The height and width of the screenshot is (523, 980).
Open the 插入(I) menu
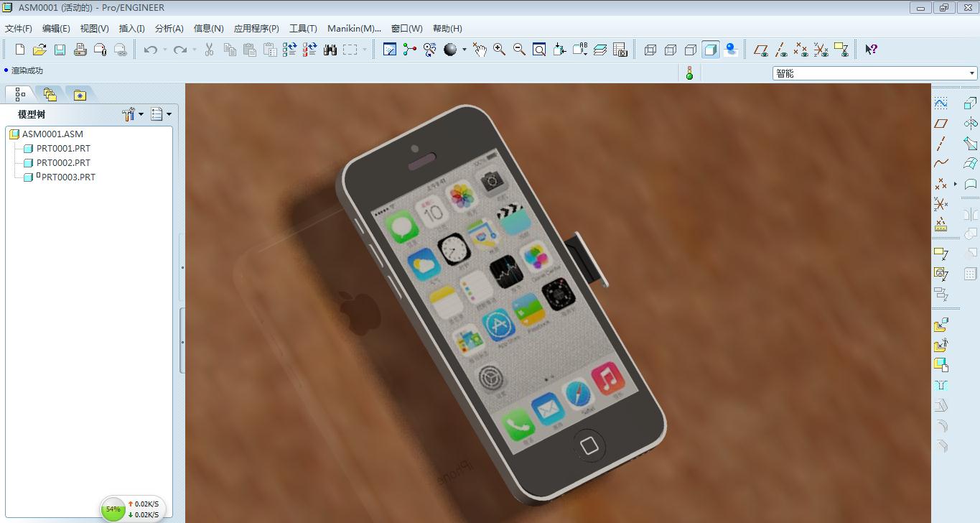[131, 28]
